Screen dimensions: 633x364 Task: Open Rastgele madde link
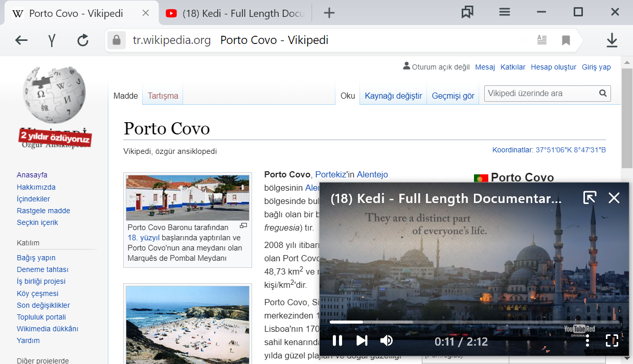coord(43,211)
